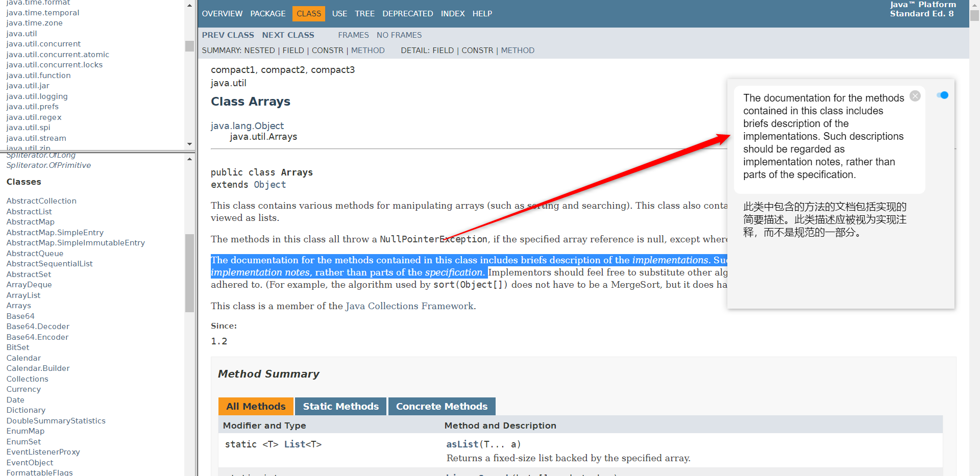Switch to NO FRAMES view
Viewport: 980px width, 476px height.
pos(399,35)
